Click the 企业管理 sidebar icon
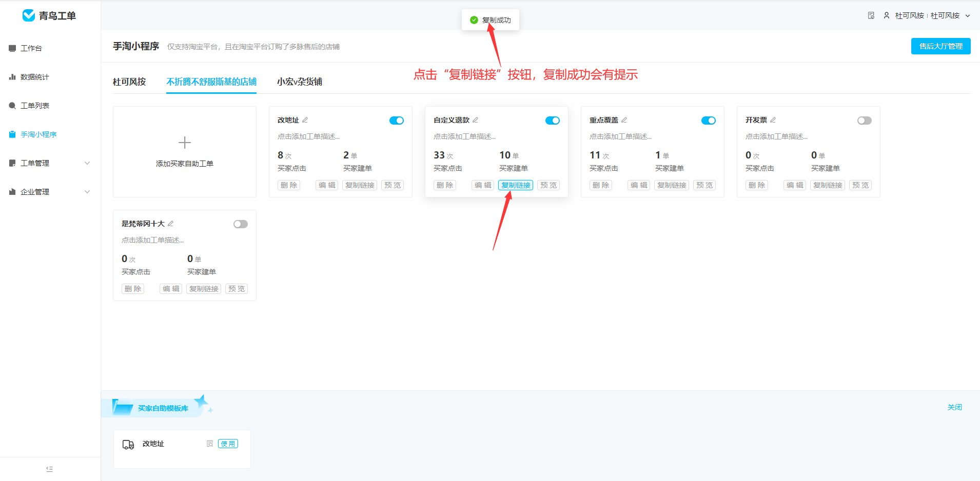The height and width of the screenshot is (481, 980). [x=12, y=192]
